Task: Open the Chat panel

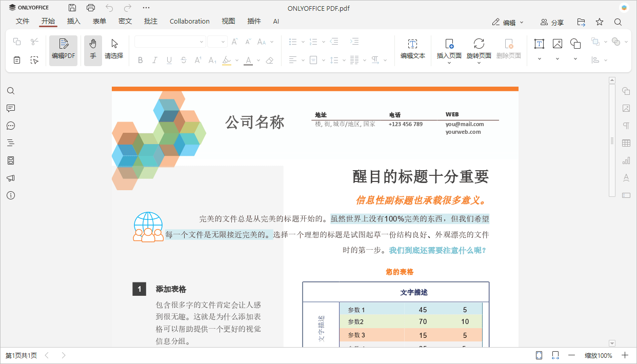Action: click(x=11, y=126)
